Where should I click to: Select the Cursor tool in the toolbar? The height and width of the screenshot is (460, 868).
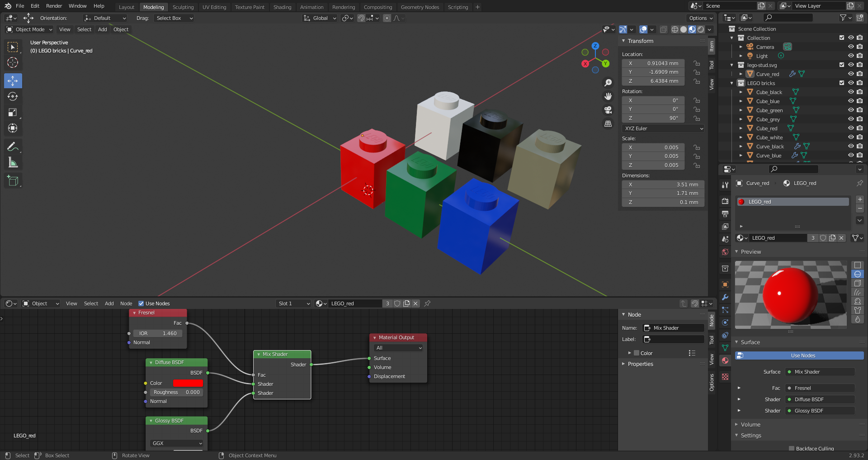click(x=13, y=62)
